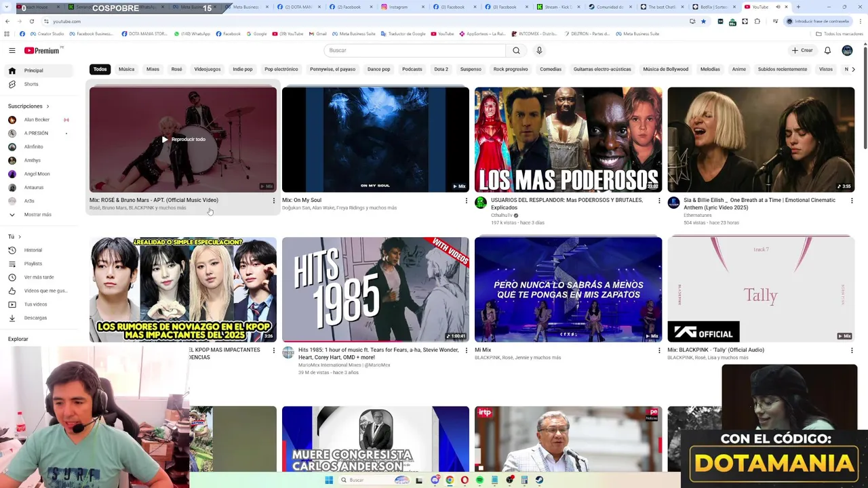
Task: Click the YouTube Premium logo
Action: click(x=43, y=50)
